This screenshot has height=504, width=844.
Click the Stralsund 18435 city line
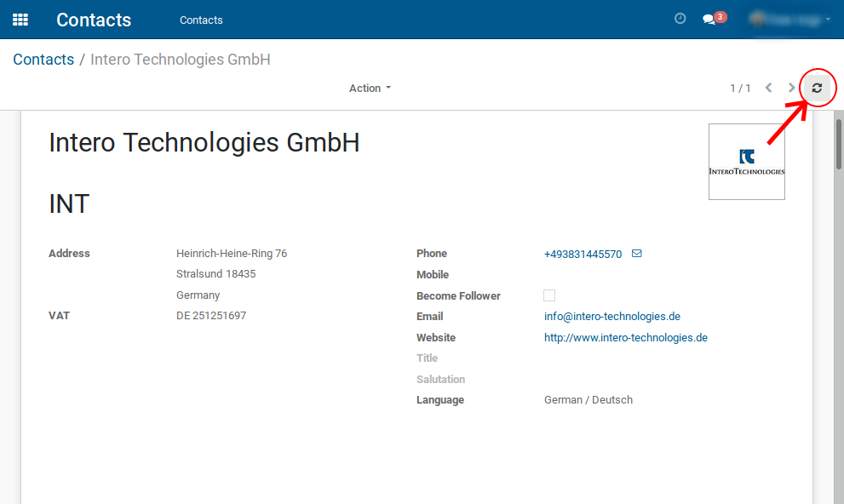215,274
